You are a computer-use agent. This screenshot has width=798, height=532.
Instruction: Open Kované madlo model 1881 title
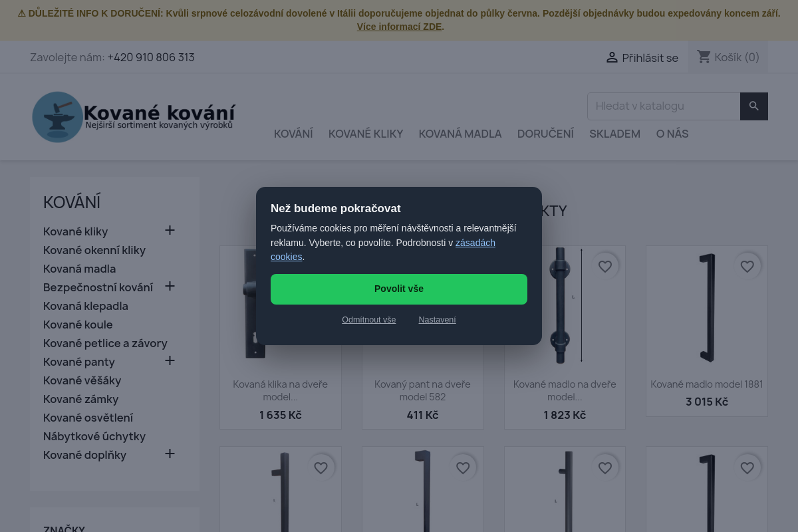(707, 384)
